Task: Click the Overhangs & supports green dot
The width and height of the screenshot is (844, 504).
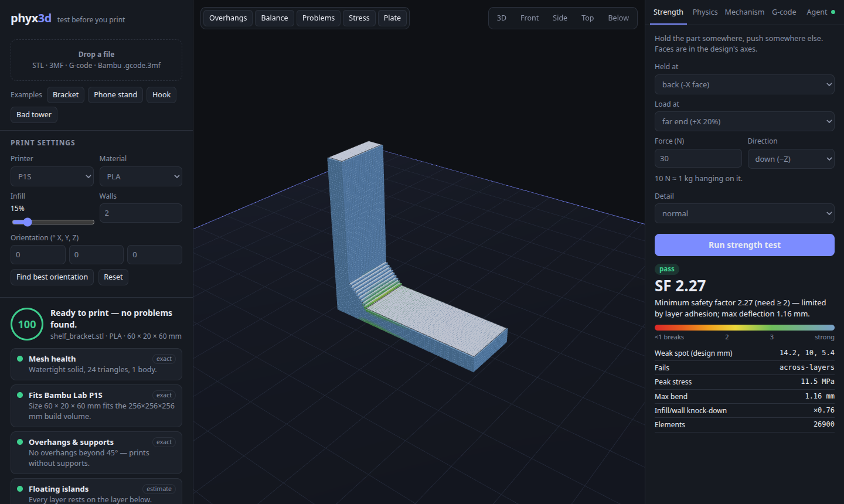Action: (20, 442)
